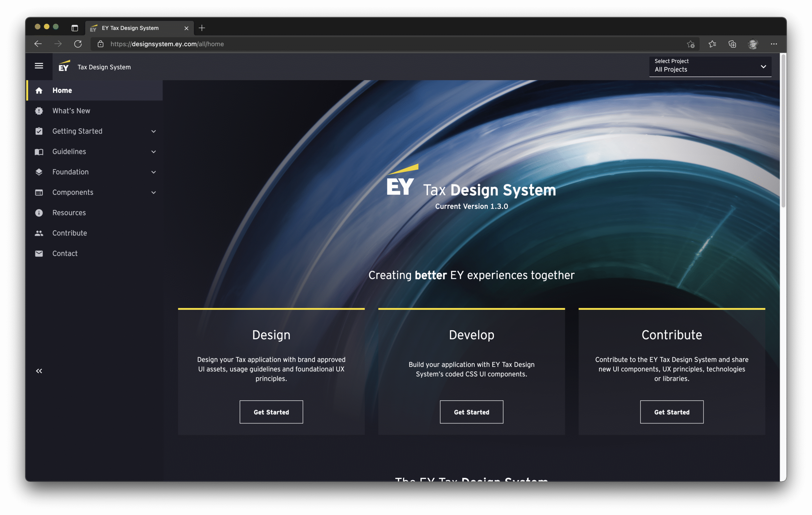Click the hamburger menu icon
Viewport: 812px width, 515px height.
(39, 66)
